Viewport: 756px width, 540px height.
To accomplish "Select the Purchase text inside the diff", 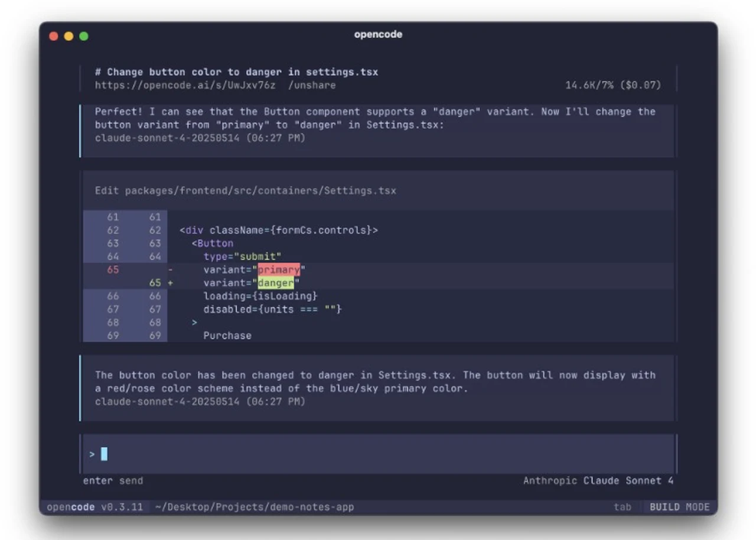I will pyautogui.click(x=227, y=335).
